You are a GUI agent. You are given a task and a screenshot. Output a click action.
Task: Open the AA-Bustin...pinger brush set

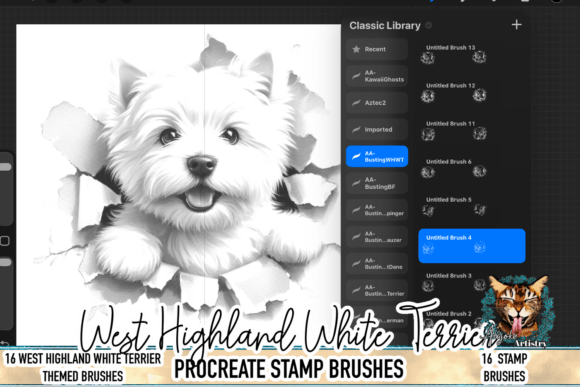tap(377, 210)
